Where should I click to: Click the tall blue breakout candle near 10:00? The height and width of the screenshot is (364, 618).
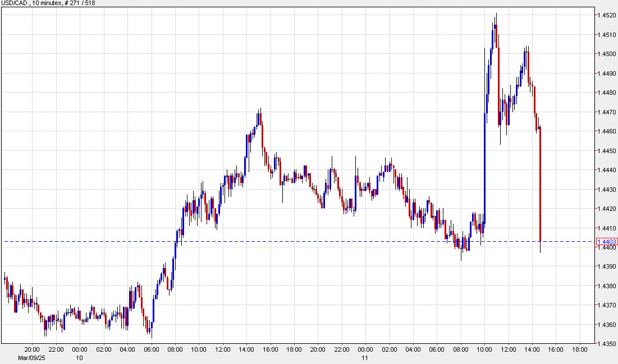point(484,168)
